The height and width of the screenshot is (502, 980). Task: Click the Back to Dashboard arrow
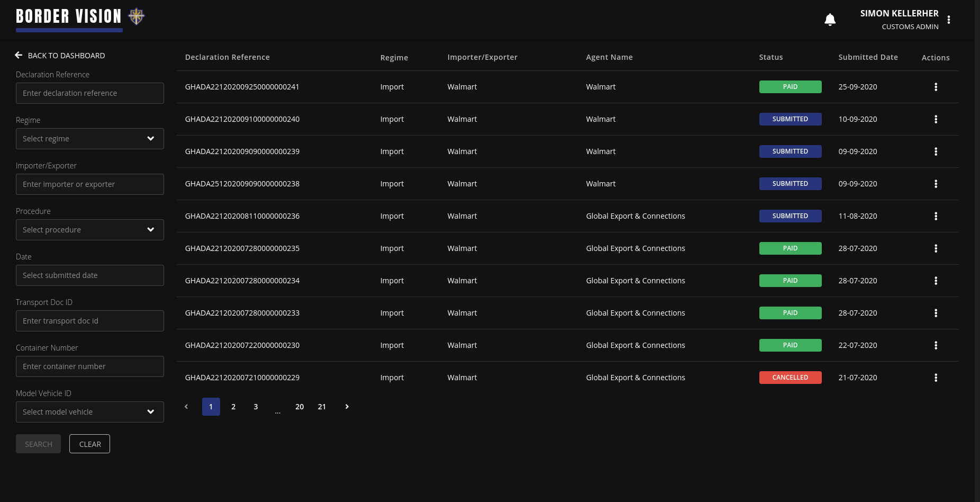(x=19, y=55)
